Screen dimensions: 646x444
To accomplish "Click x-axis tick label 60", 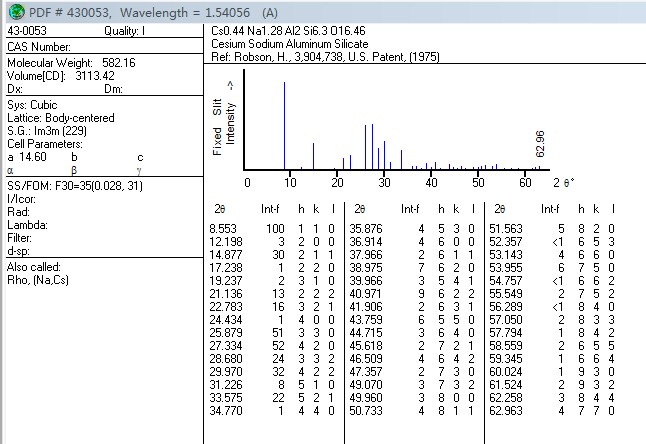I will [x=525, y=182].
